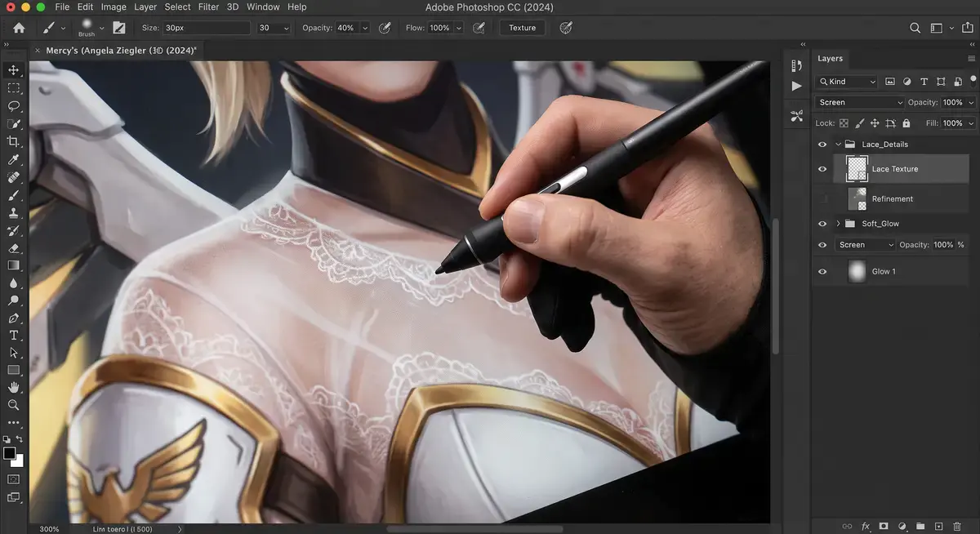Open brush Opacity 40% dropdown

(x=363, y=28)
